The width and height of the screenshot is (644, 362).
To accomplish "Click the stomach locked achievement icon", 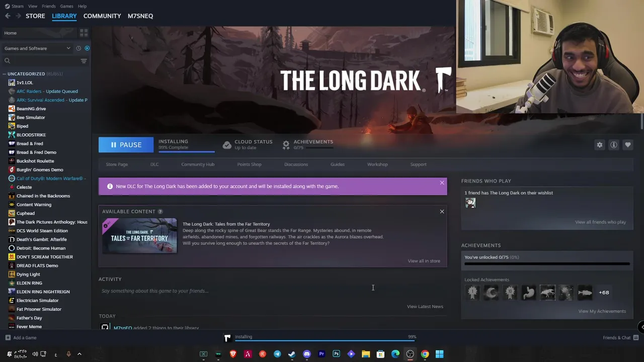I will coord(529,293).
